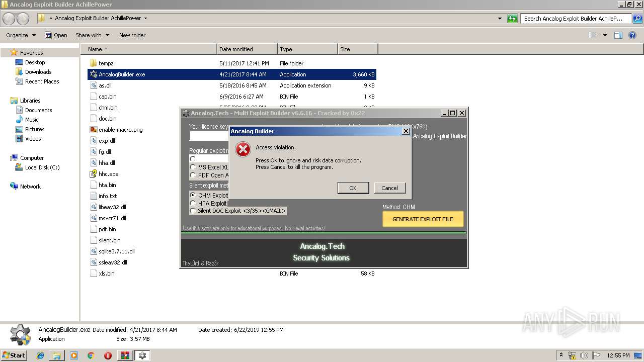The image size is (644, 362).
Task: Click Open in the Explorer toolbar
Action: coord(56,35)
